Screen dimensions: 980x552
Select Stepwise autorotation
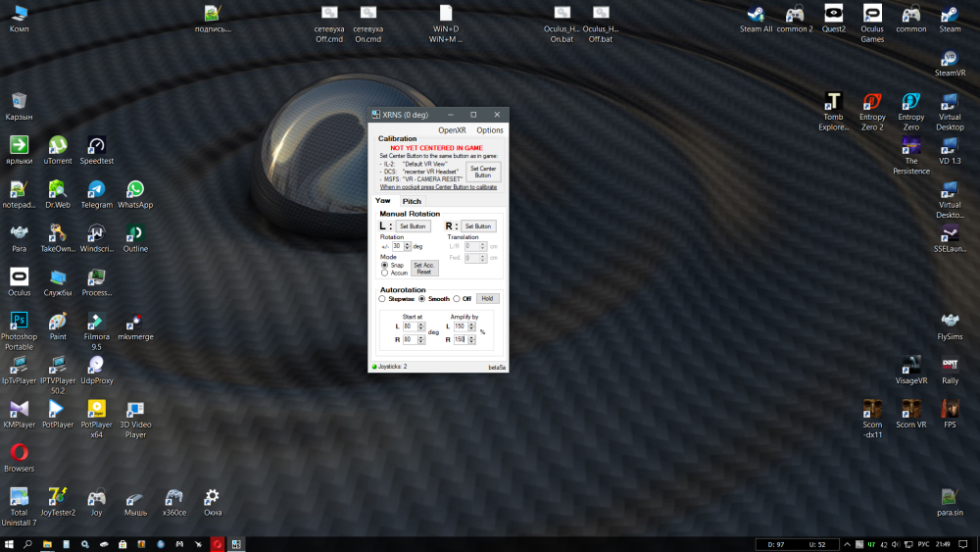[382, 299]
